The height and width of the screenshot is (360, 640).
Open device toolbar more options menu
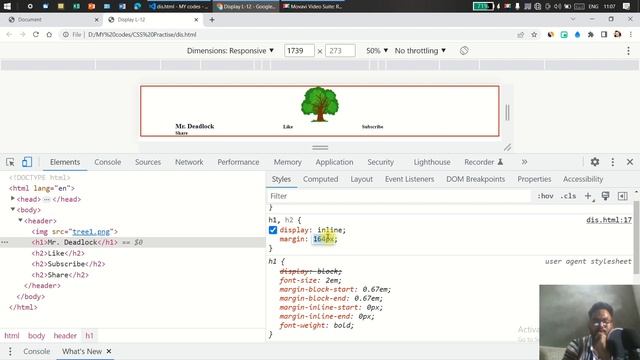tap(628, 51)
